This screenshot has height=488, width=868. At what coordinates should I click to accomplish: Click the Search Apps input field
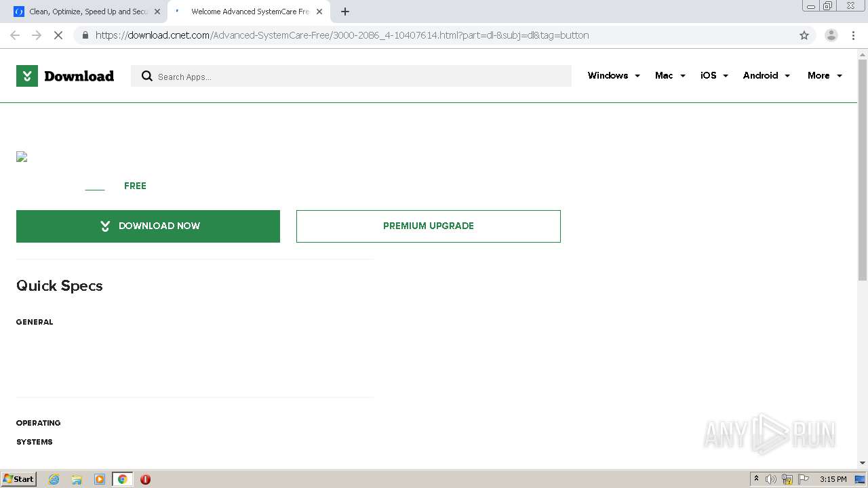point(351,76)
